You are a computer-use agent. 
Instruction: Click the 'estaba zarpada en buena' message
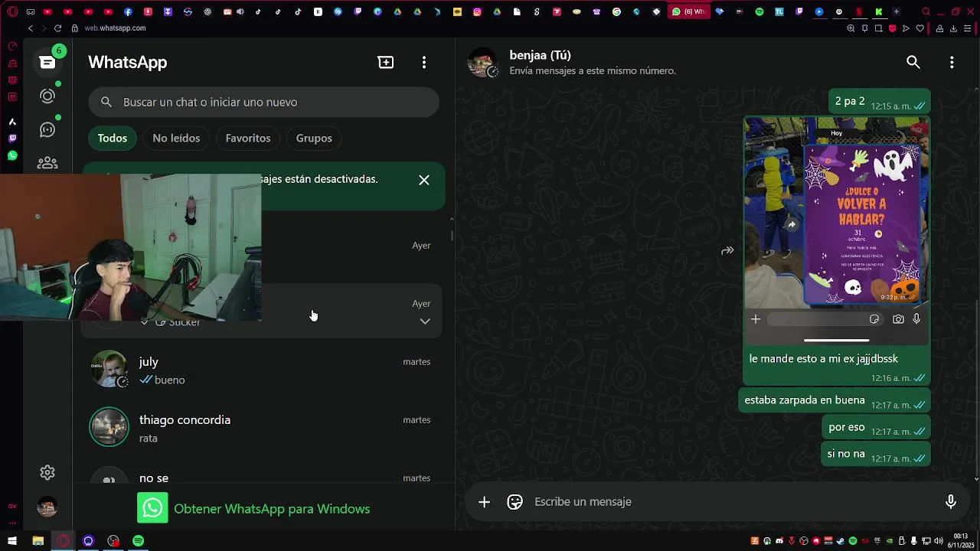tap(835, 400)
